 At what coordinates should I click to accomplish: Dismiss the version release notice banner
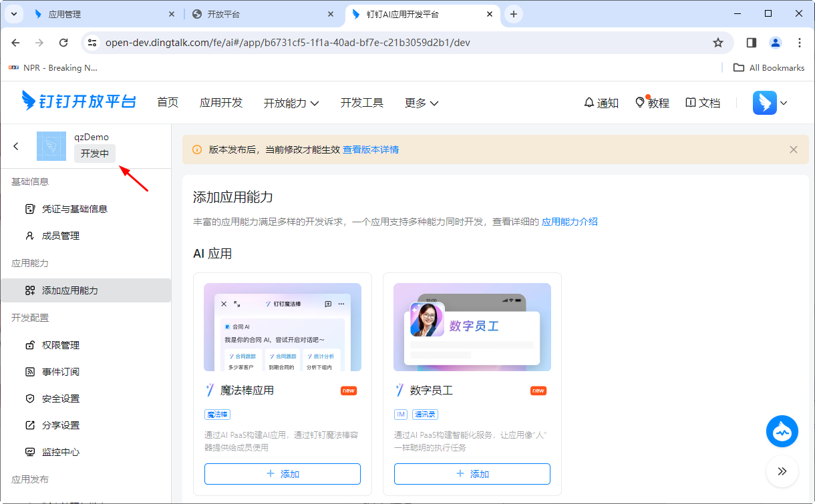pos(794,150)
